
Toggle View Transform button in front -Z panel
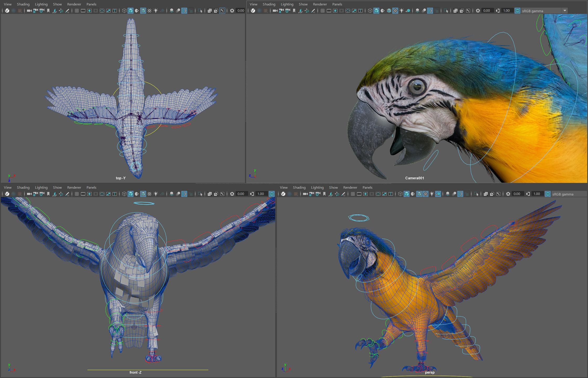pos(272,194)
